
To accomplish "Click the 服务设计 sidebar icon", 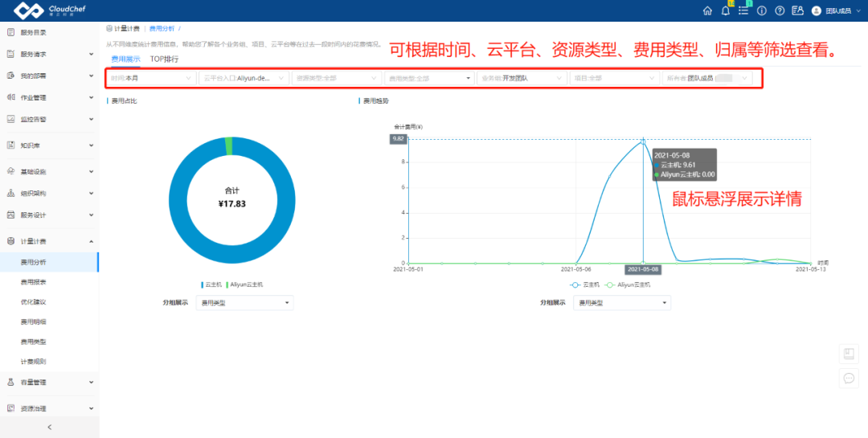I will 10,215.
